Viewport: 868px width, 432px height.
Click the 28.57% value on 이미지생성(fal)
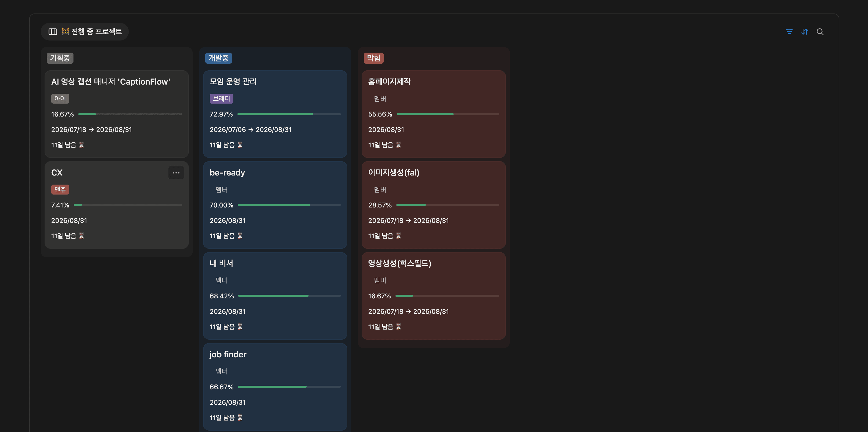(380, 205)
